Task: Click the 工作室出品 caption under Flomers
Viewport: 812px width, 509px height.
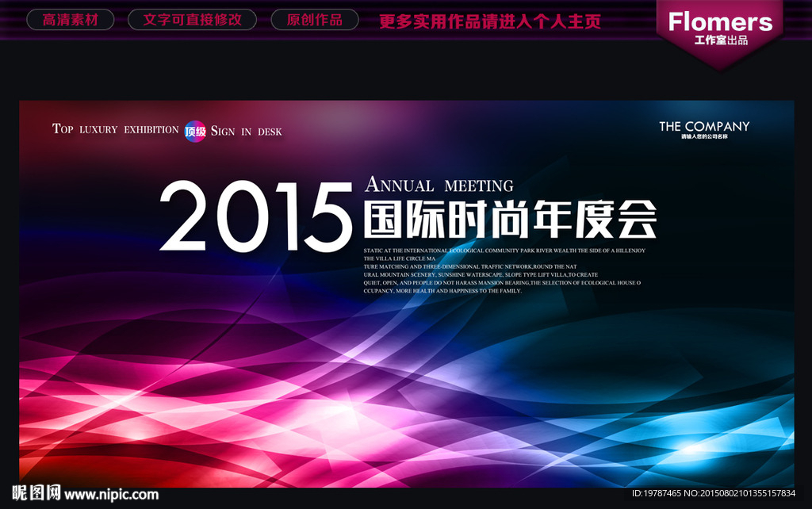Action: pyautogui.click(x=721, y=40)
